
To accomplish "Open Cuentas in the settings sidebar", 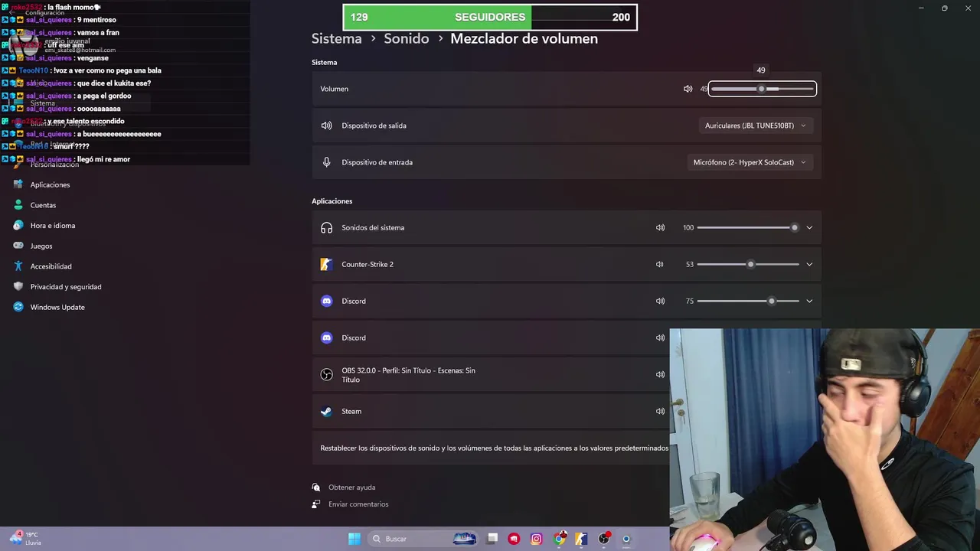I will point(43,205).
